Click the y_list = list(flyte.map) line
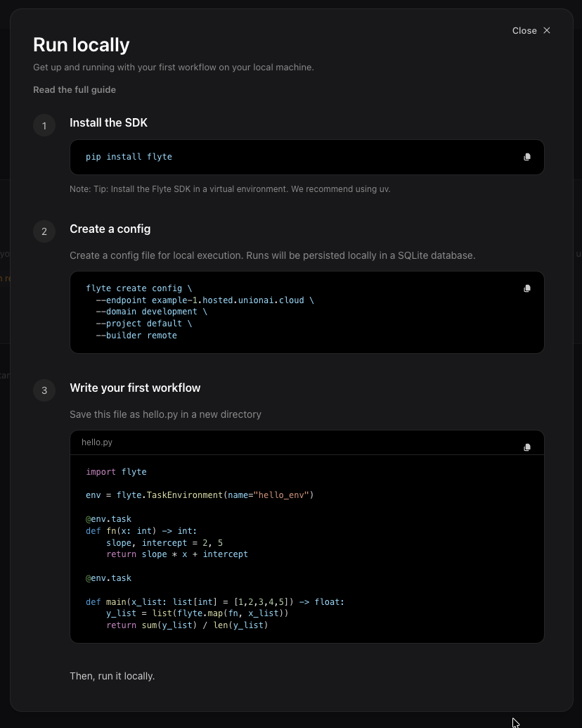The image size is (582, 728). [x=198, y=613]
